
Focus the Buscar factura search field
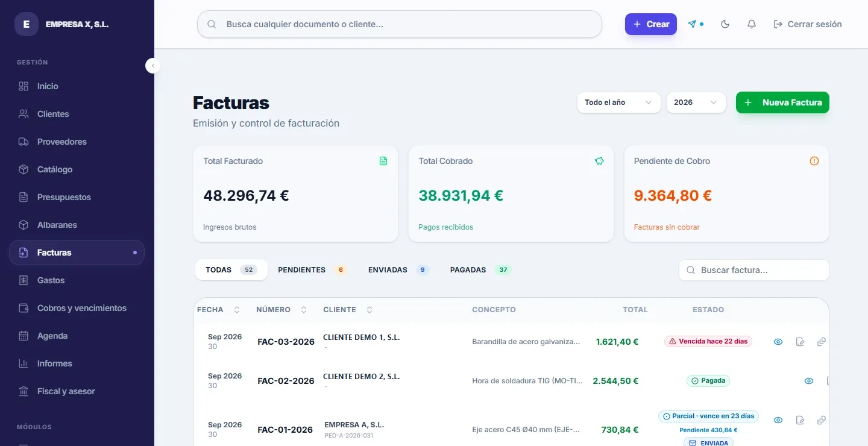click(x=754, y=270)
